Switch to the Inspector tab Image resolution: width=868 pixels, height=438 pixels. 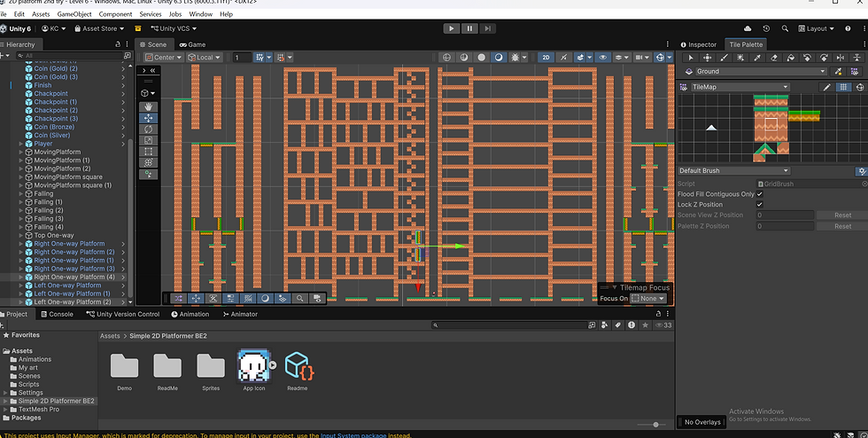698,44
